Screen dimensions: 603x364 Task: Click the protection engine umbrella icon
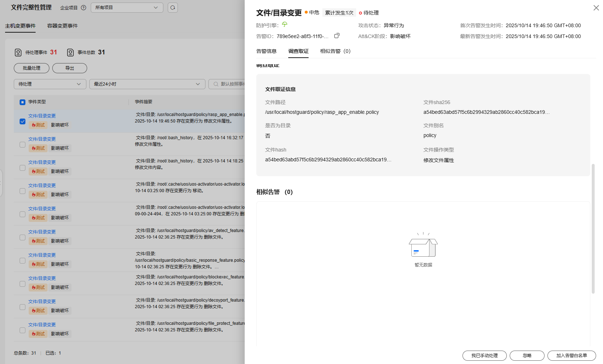click(285, 24)
